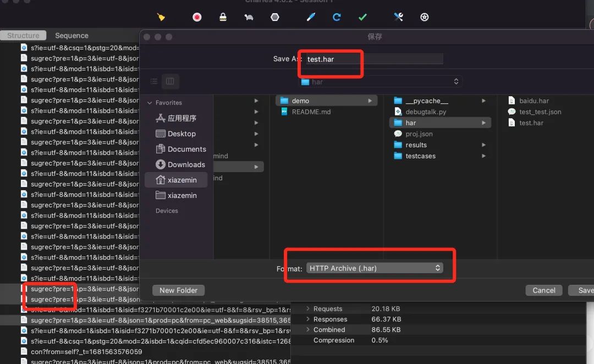Open the Structure tab

23,35
